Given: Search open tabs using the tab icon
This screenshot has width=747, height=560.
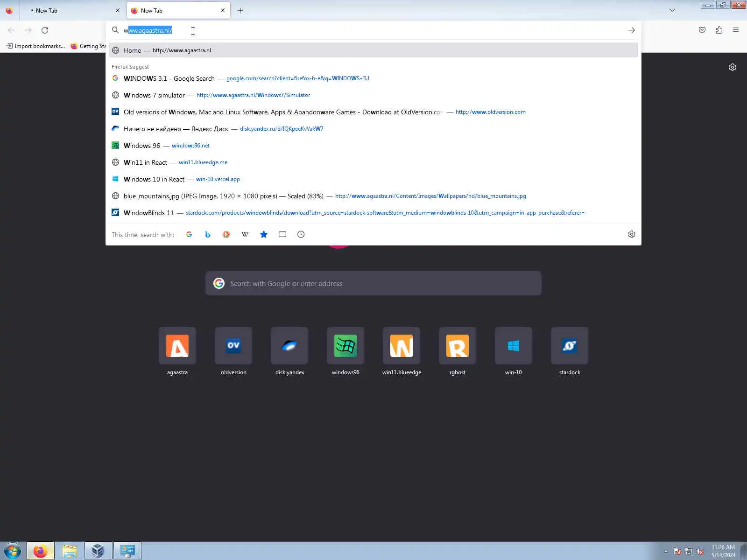Looking at the screenshot, I should coord(282,234).
